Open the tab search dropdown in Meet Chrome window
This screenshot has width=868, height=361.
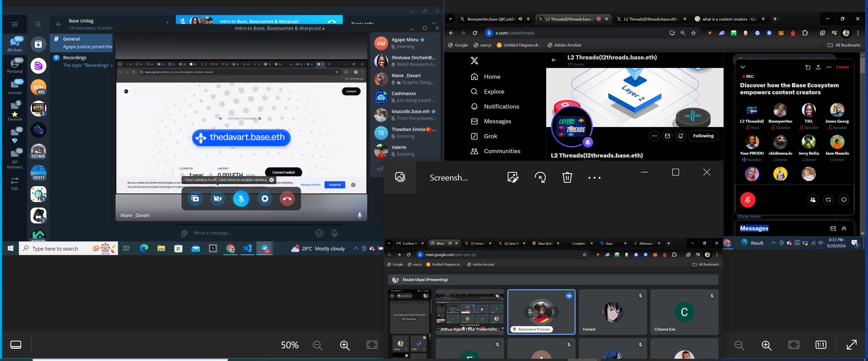(389, 243)
